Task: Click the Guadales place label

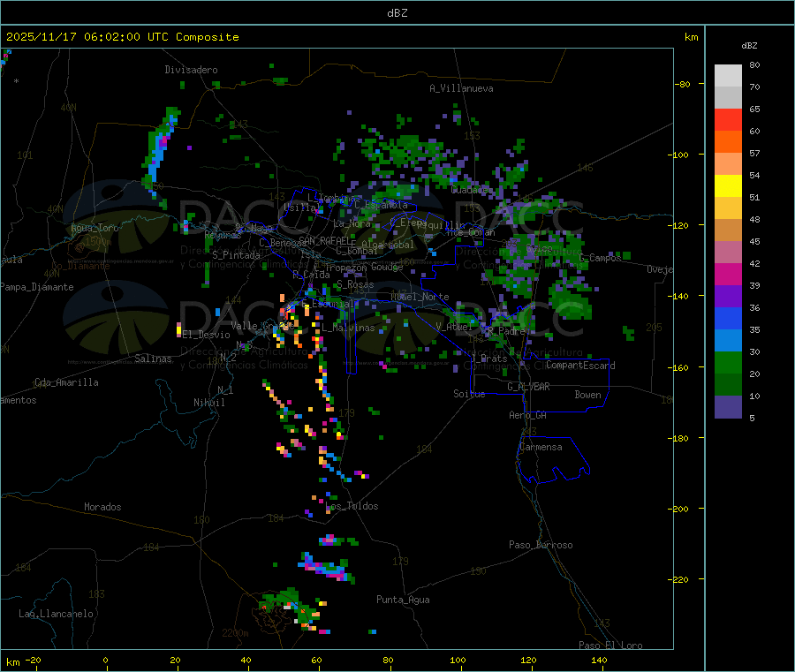Action: pos(472,190)
